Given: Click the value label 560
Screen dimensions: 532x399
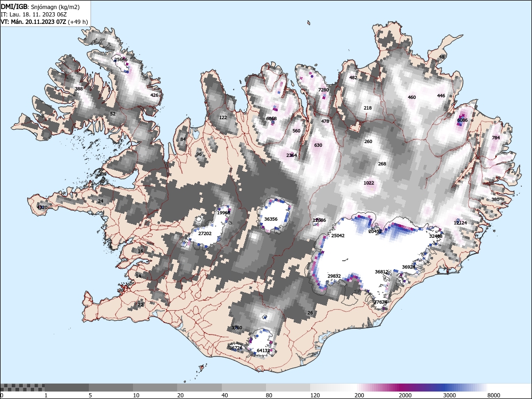Looking at the screenshot, I should pyautogui.click(x=296, y=131).
